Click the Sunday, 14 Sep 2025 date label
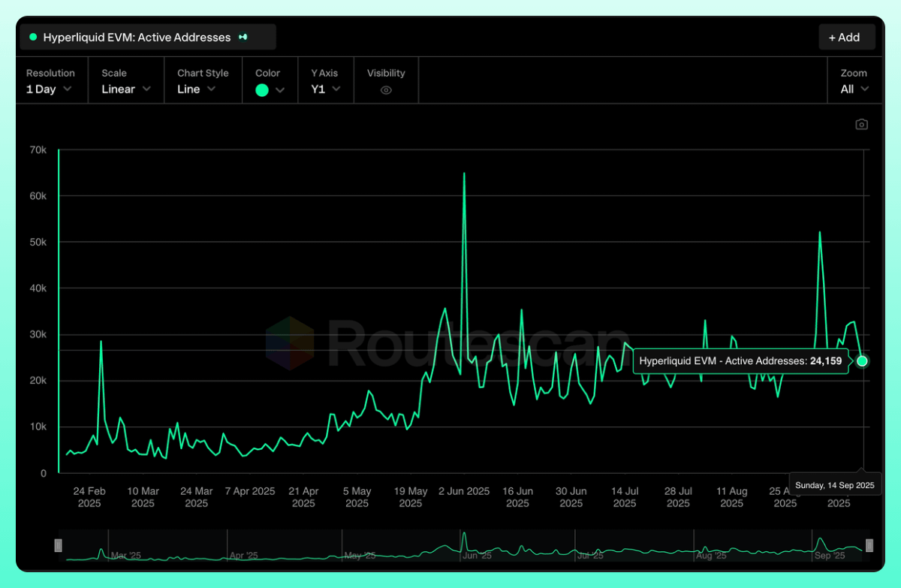The image size is (901, 588). [835, 486]
